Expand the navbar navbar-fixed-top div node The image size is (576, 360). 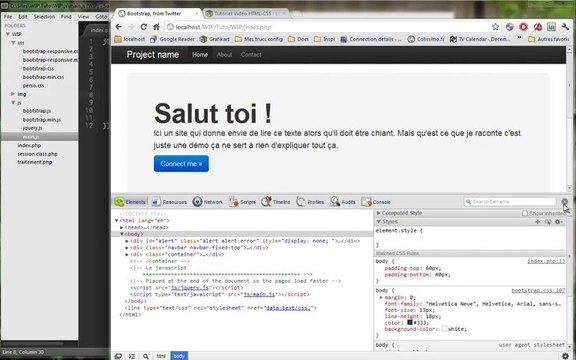[x=127, y=248]
